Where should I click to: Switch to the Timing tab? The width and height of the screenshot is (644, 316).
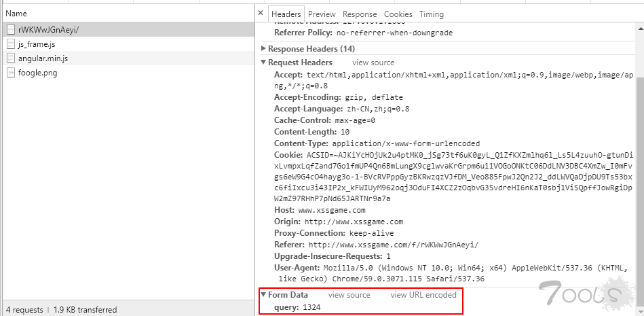pos(431,14)
